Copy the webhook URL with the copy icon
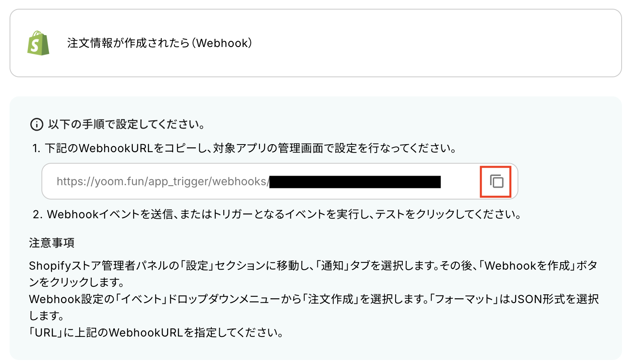Screen dimensions: 626x364 pos(496,182)
